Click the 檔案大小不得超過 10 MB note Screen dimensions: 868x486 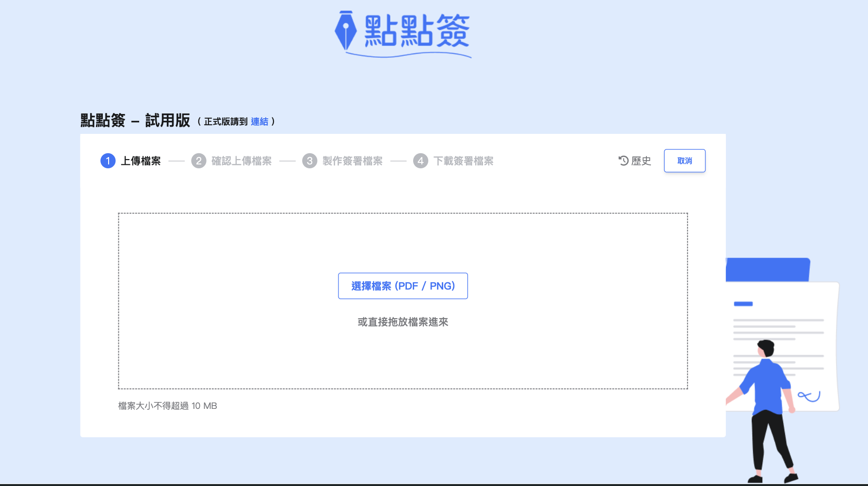(x=168, y=405)
